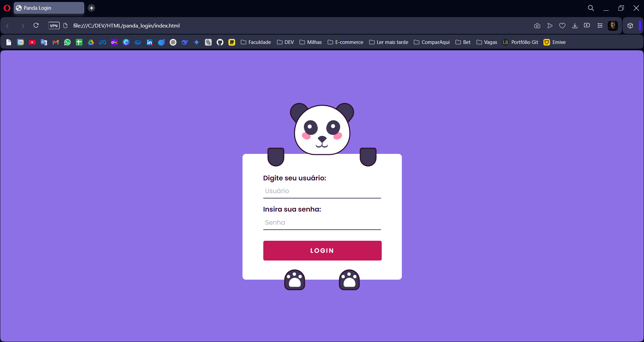Click the Digite seu usuário label
This screenshot has height=342, width=644.
[294, 178]
